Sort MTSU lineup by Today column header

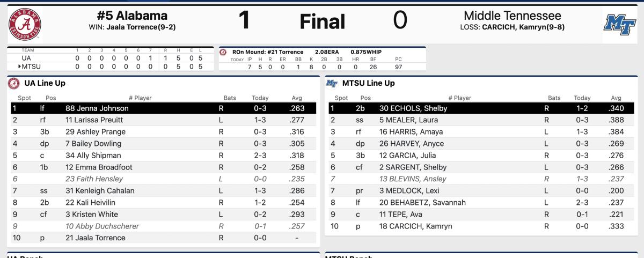coord(582,98)
